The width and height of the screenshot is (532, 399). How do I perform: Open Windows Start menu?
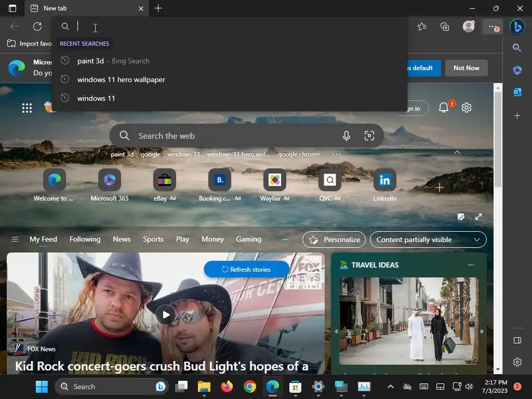42,387
